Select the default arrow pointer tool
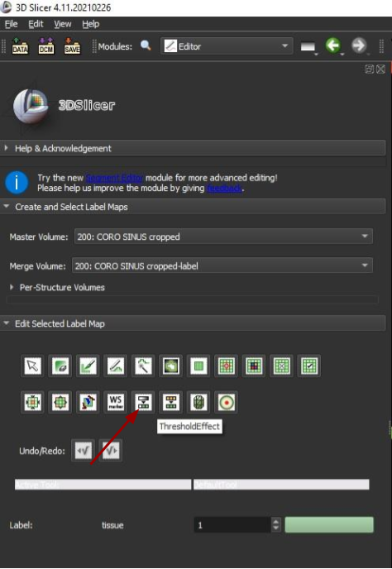 point(33,366)
